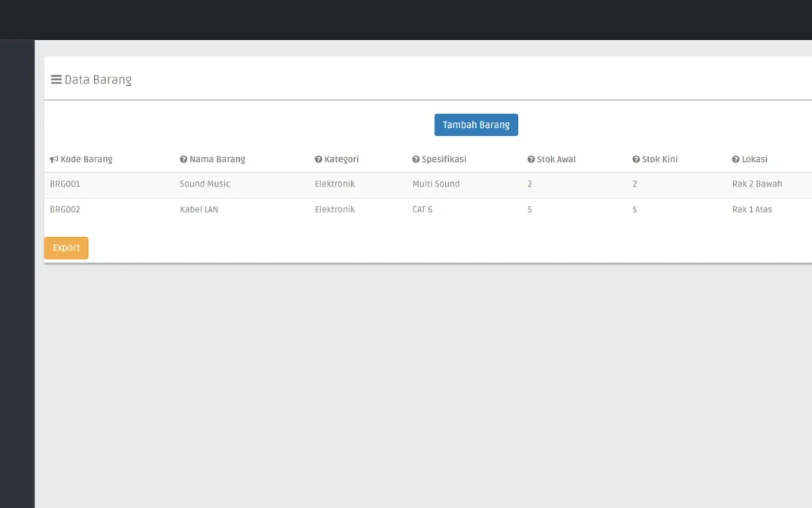The width and height of the screenshot is (812, 508).
Task: Click the Data Barang panel title
Action: pos(98,80)
